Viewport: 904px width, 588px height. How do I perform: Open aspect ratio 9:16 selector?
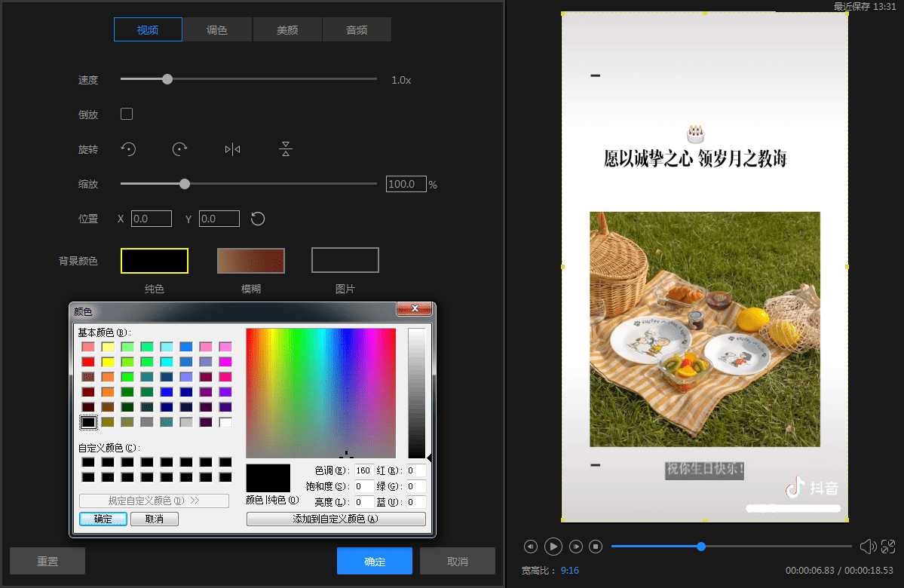tap(570, 571)
